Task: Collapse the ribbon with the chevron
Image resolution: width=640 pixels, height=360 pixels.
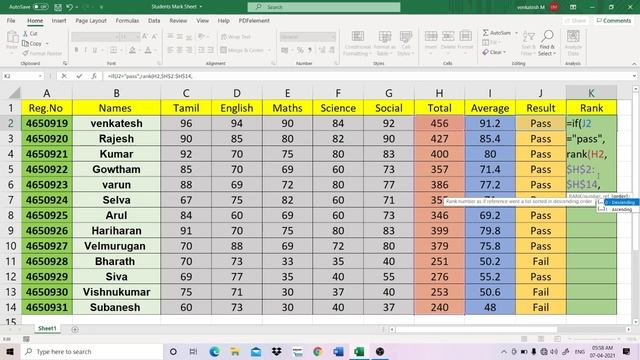Action: pyautogui.click(x=634, y=64)
